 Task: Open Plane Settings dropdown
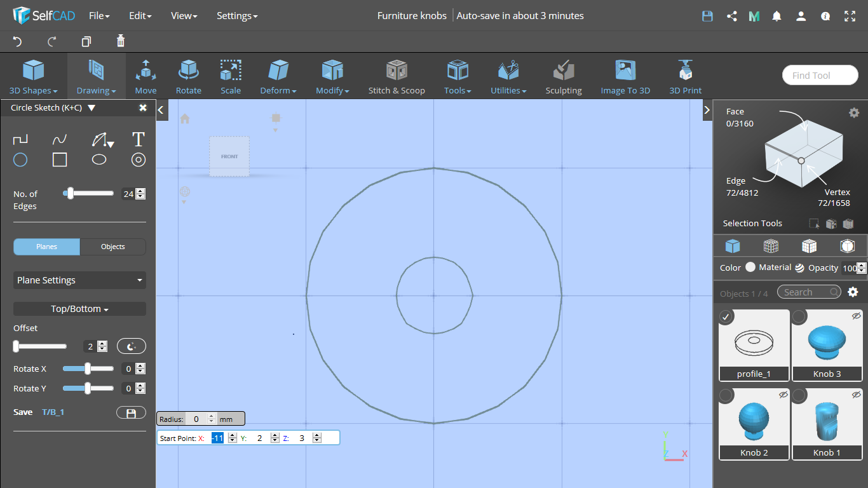pos(79,280)
